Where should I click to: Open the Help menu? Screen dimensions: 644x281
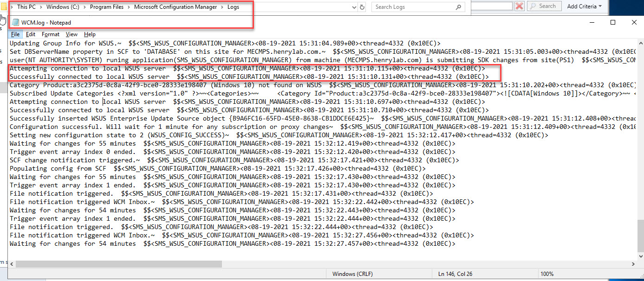click(x=90, y=34)
